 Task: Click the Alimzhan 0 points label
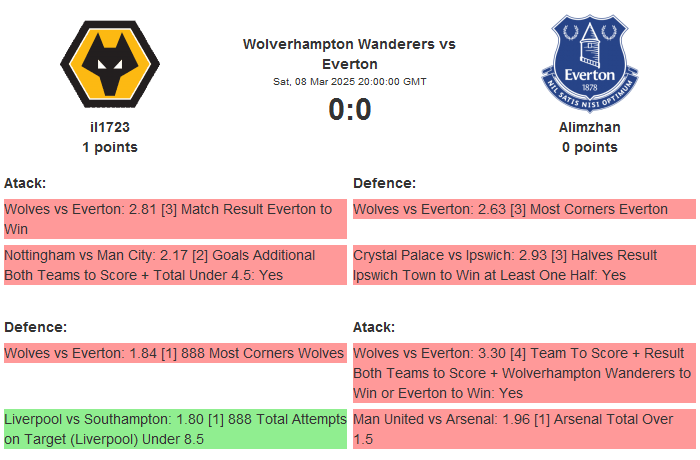click(590, 147)
